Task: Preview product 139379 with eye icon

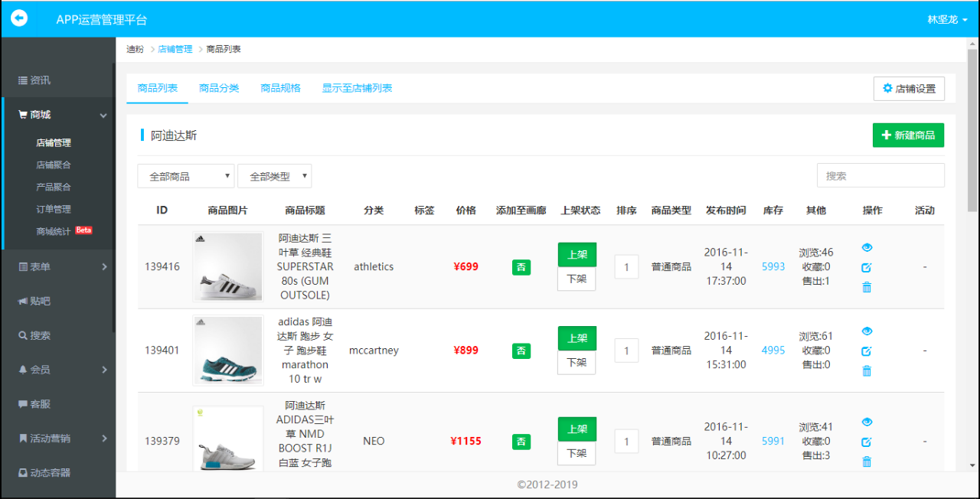Action: 867,422
